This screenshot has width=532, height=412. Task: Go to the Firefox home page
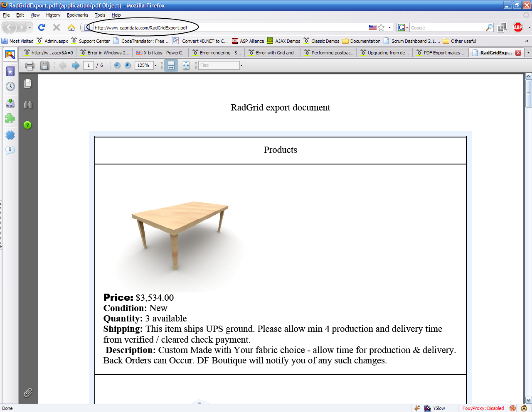pos(71,27)
